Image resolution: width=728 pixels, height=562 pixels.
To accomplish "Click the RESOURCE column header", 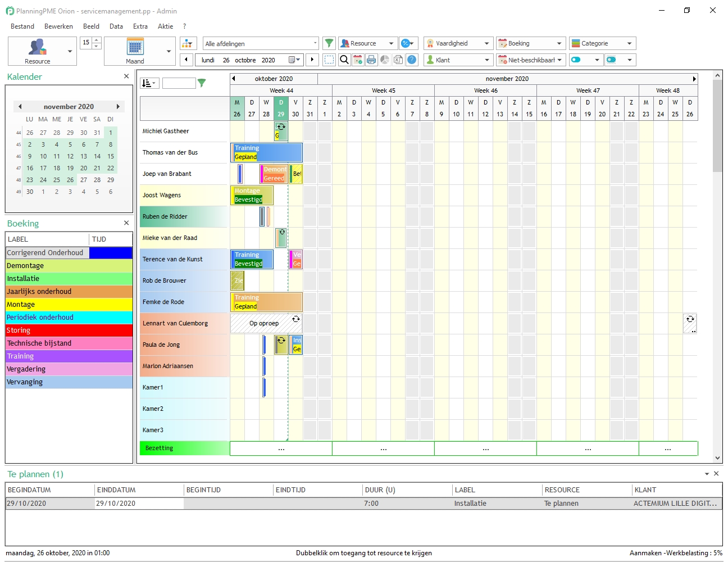I will pyautogui.click(x=587, y=490).
